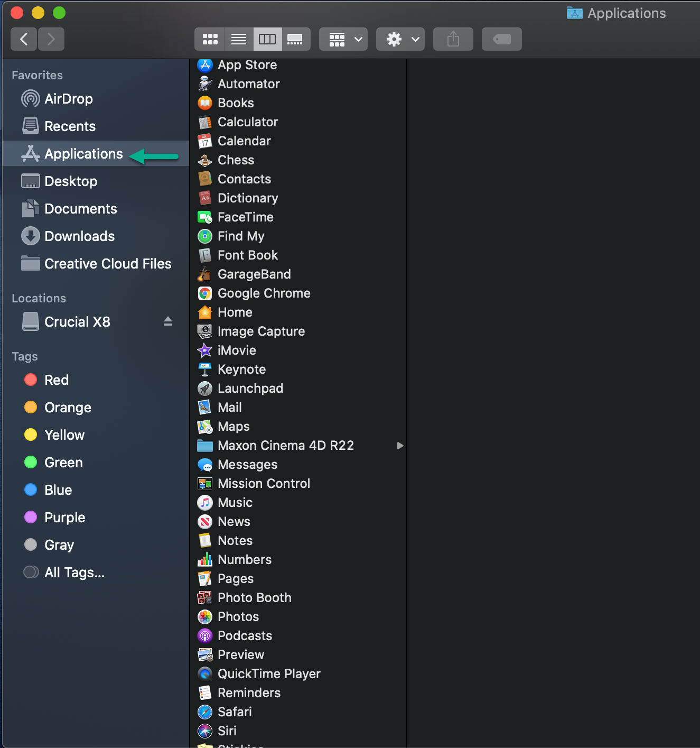Click the Mission Control icon
The width and height of the screenshot is (700, 748).
tap(205, 483)
